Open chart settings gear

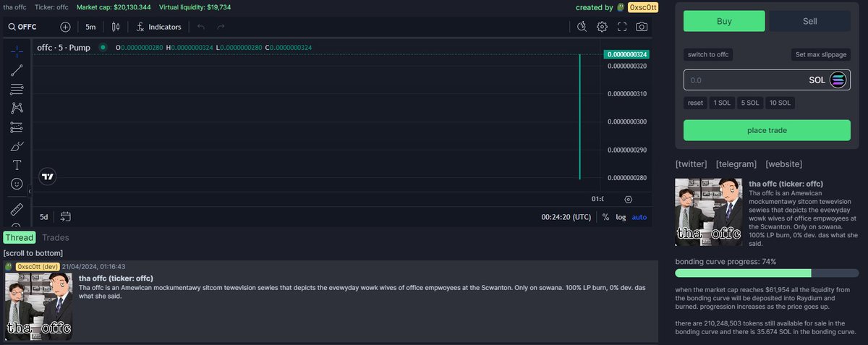[602, 27]
